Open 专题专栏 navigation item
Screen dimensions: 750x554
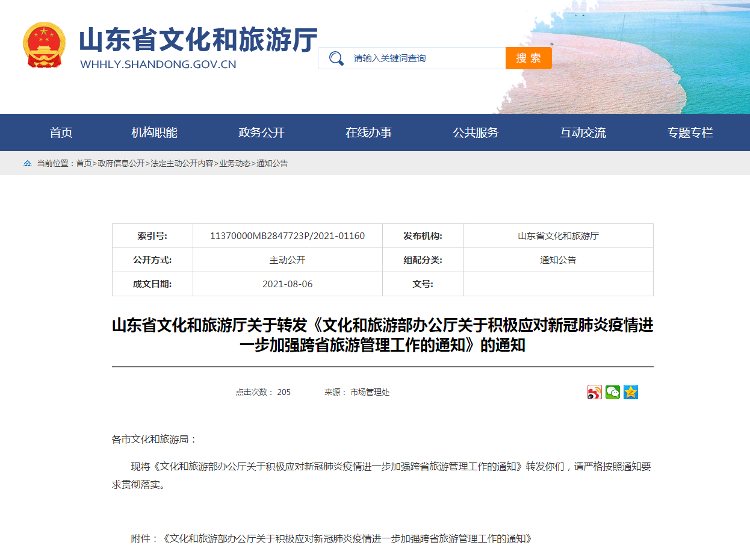pos(690,133)
